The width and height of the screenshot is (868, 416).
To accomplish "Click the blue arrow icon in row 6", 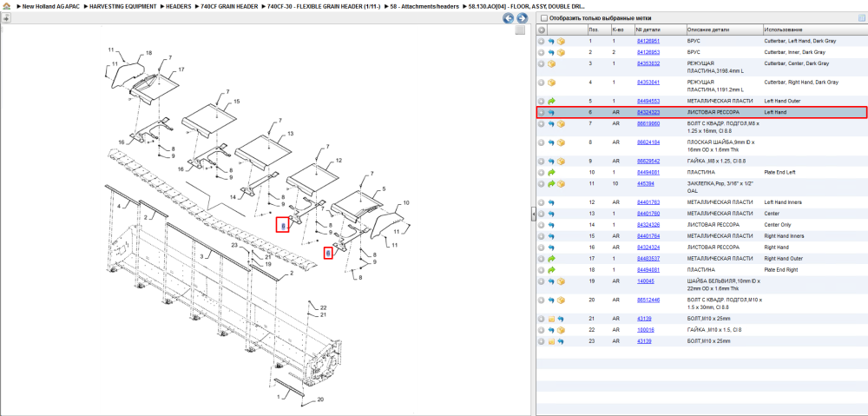I will tap(551, 112).
